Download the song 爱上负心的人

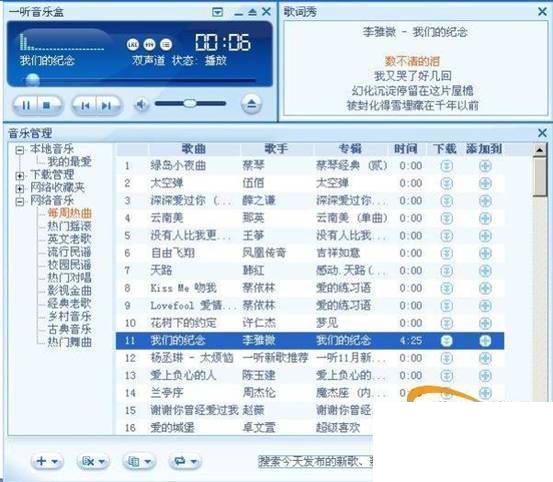pos(446,376)
